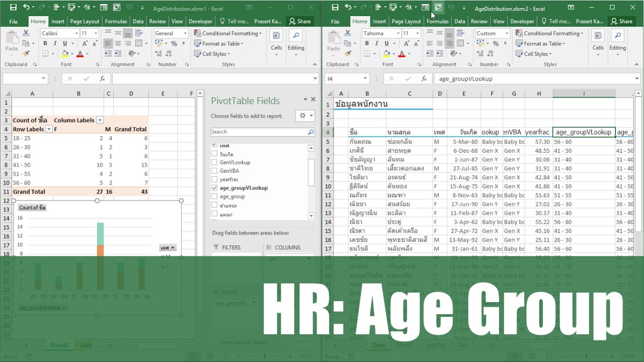Click Share button in right window

click(x=621, y=21)
